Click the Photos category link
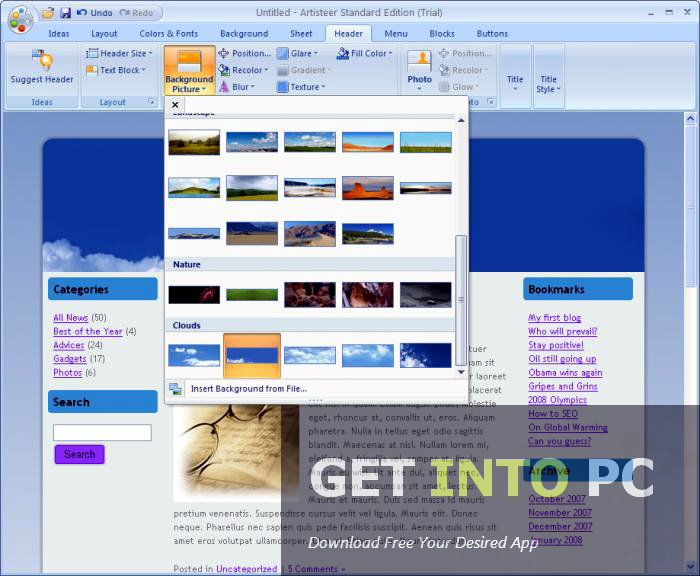The image size is (700, 576). tap(67, 372)
